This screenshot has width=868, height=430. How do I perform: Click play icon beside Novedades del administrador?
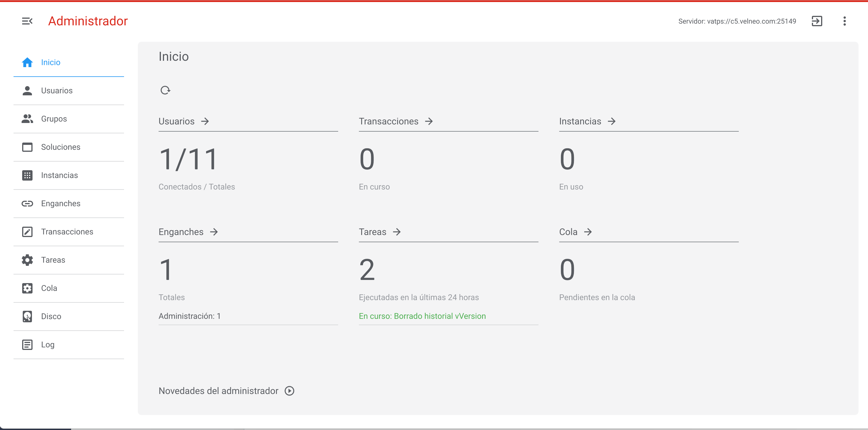tap(290, 391)
